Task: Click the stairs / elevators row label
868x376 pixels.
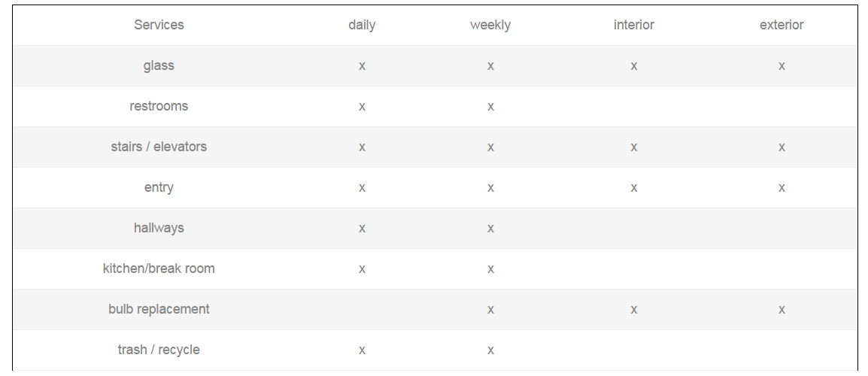Action: (159, 147)
